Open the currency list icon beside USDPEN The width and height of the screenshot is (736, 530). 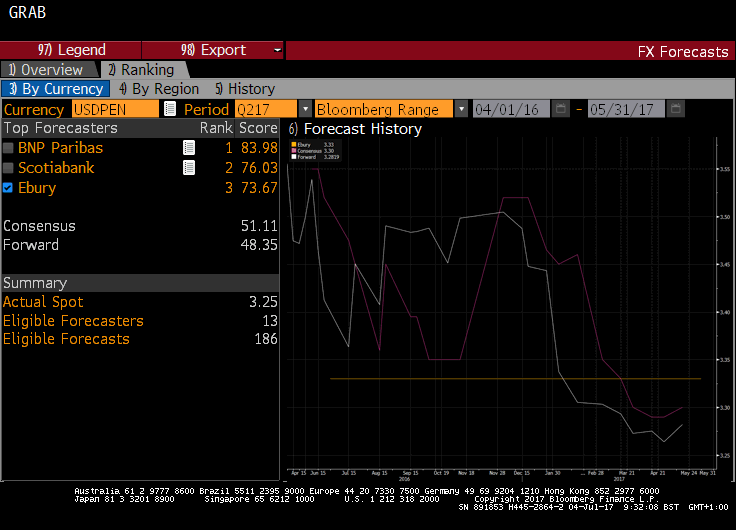(x=169, y=109)
